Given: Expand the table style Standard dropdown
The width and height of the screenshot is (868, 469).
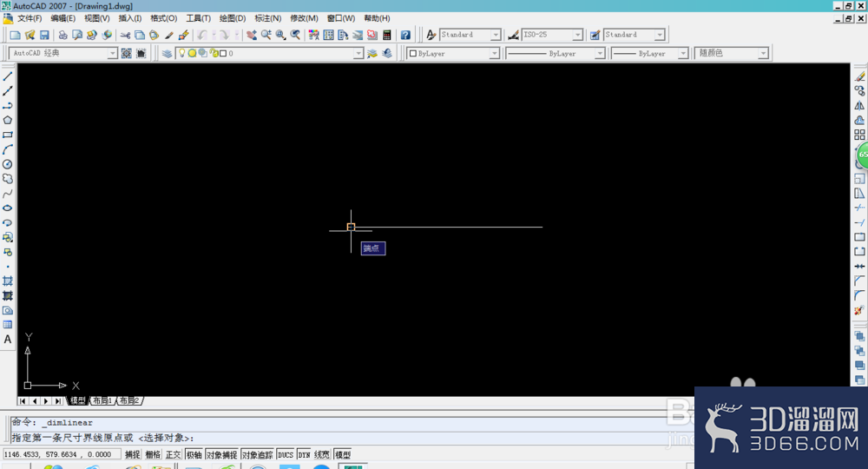Looking at the screenshot, I should coord(660,35).
